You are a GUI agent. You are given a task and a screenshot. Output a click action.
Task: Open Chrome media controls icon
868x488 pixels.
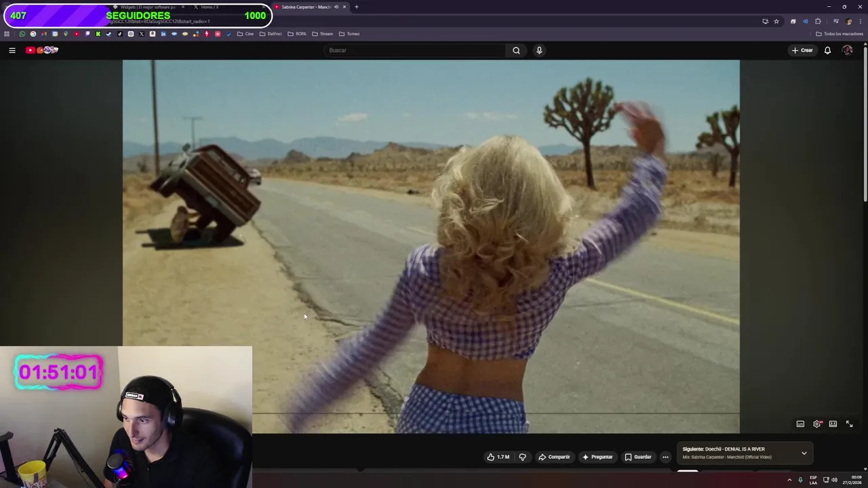835,21
